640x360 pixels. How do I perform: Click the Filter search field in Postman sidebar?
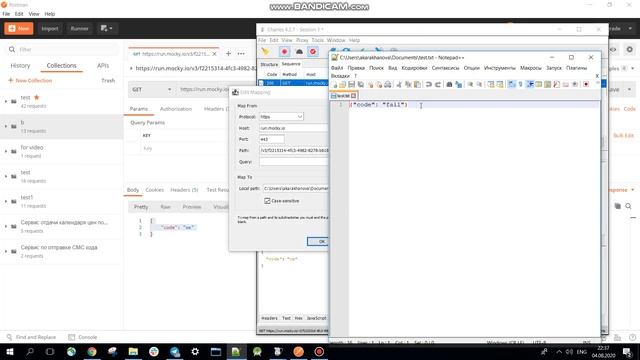[x=63, y=49]
